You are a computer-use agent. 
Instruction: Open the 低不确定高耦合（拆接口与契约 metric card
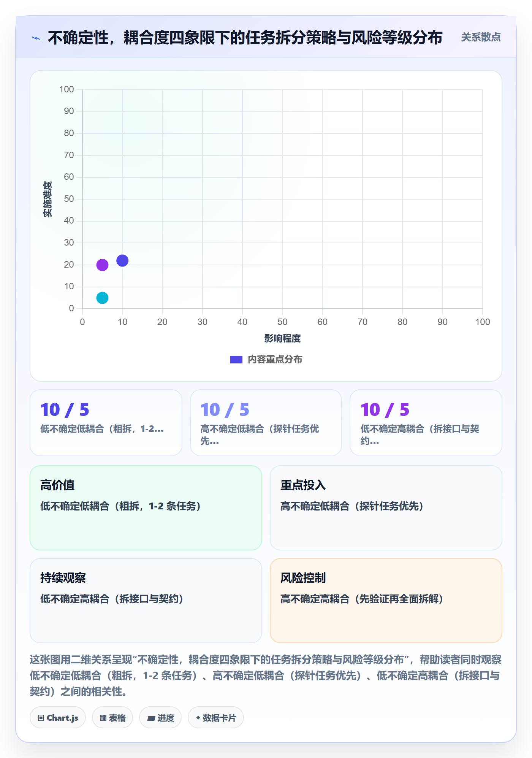coord(426,423)
